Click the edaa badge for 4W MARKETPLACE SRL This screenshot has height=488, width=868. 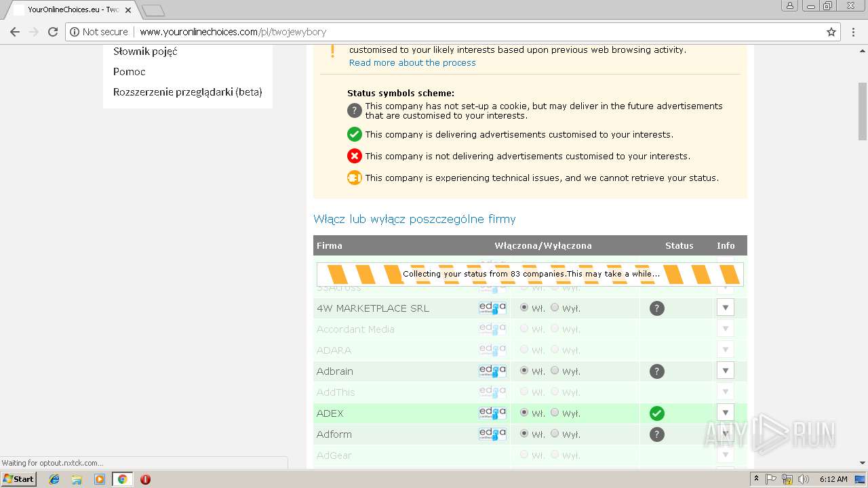click(492, 308)
